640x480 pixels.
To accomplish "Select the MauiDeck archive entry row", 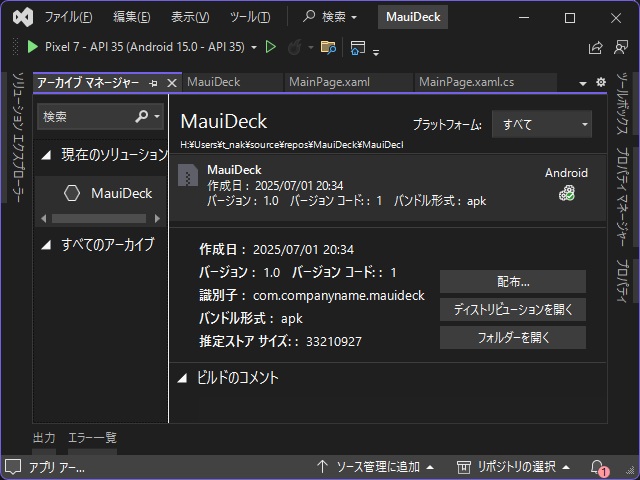I will coord(388,188).
